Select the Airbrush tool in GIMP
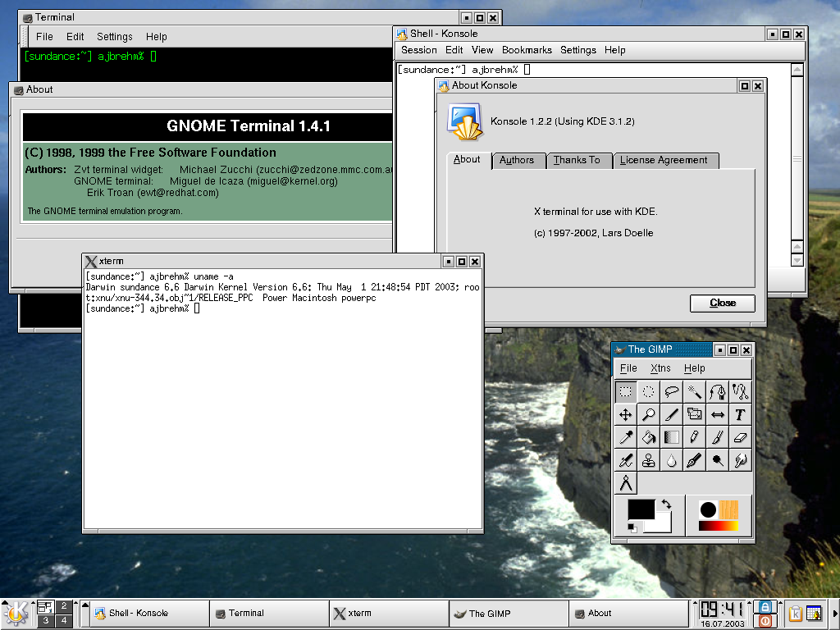The width and height of the screenshot is (840, 630). click(x=626, y=461)
